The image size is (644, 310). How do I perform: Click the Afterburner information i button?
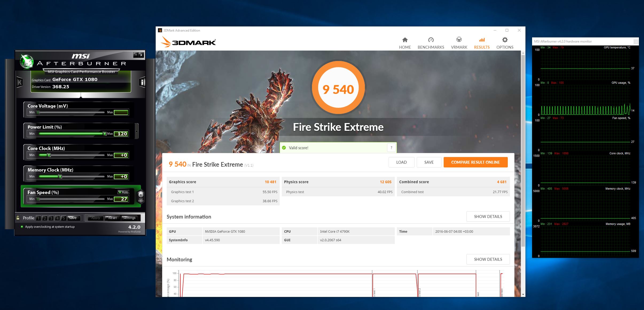pyautogui.click(x=142, y=82)
